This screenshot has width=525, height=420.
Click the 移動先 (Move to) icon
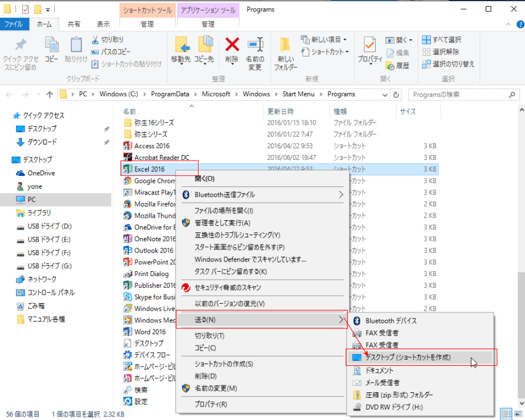click(183, 45)
